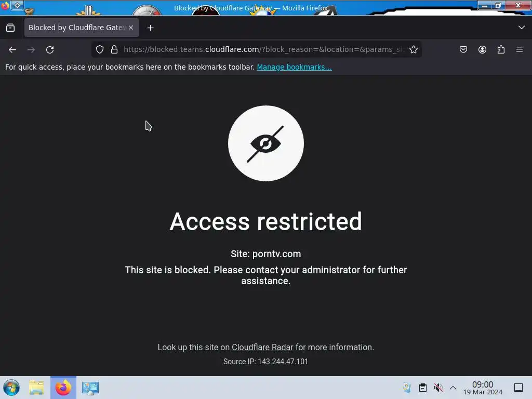The image size is (532, 399).
Task: Open the system settings taskbar icon
Action: tap(90, 388)
